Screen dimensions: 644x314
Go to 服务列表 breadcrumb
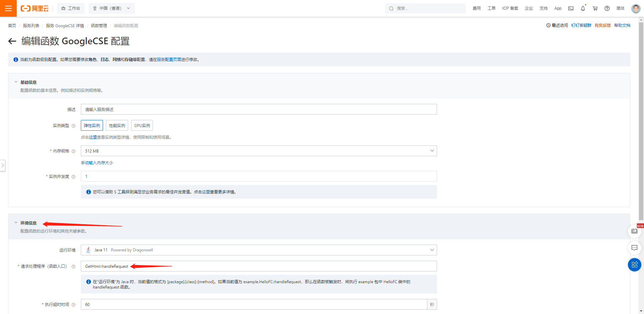pos(31,26)
